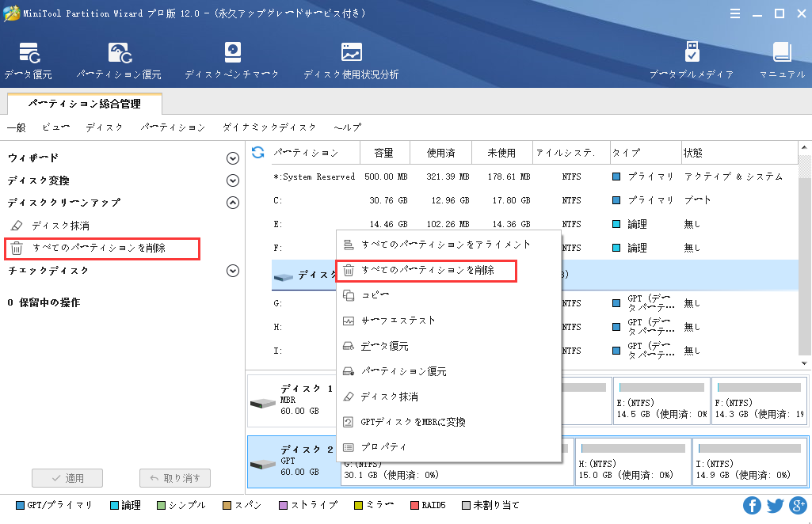Open the ダイナミックディスク menu
This screenshot has width=812, height=524.
click(x=269, y=127)
